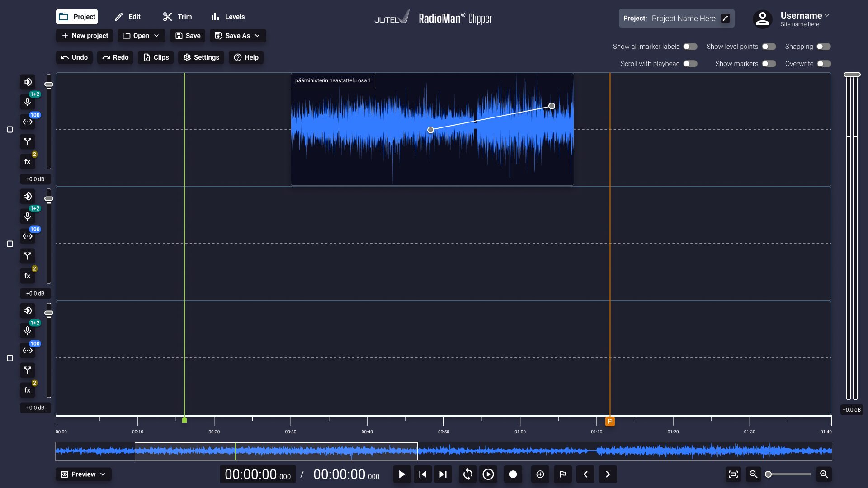Click the circled plus add button
The width and height of the screenshot is (868, 488).
click(540, 474)
